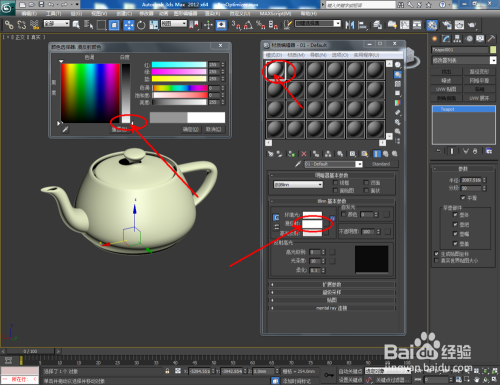Click the video color check icon
The image size is (500, 385).
pos(398,103)
